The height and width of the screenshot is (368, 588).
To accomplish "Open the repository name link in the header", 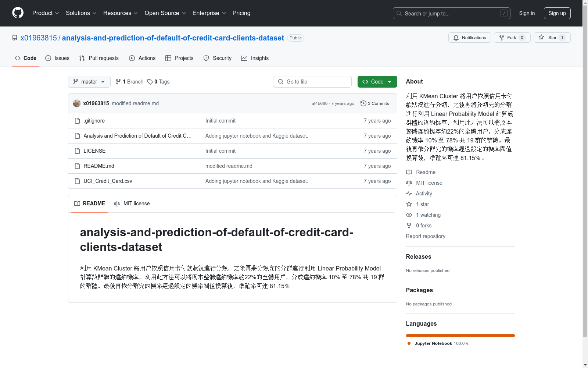I will 173,38.
